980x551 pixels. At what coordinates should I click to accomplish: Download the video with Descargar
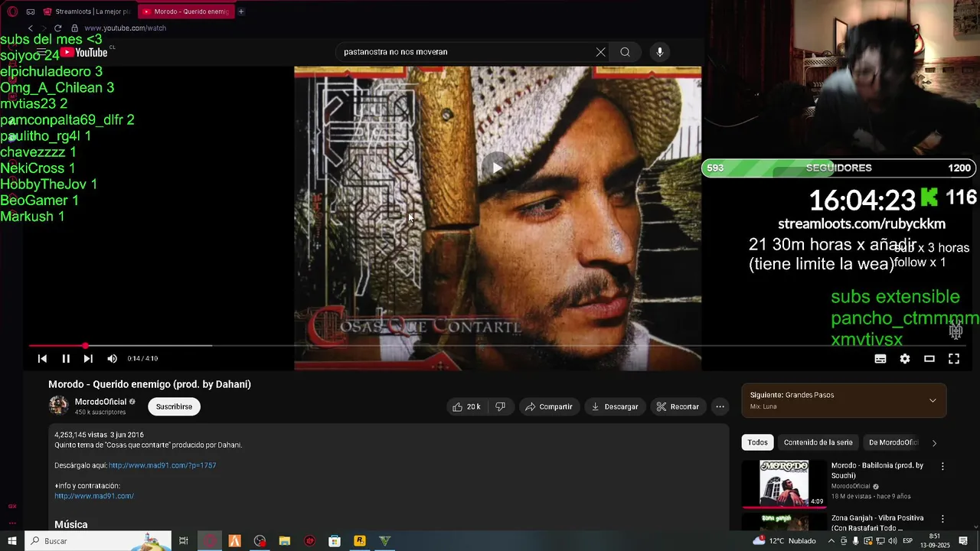[x=615, y=406]
